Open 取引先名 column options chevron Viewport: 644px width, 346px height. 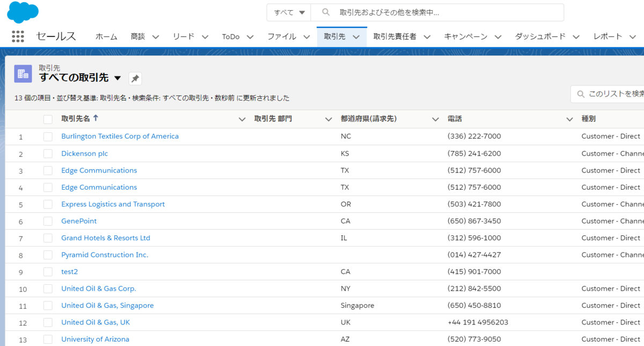(242, 119)
